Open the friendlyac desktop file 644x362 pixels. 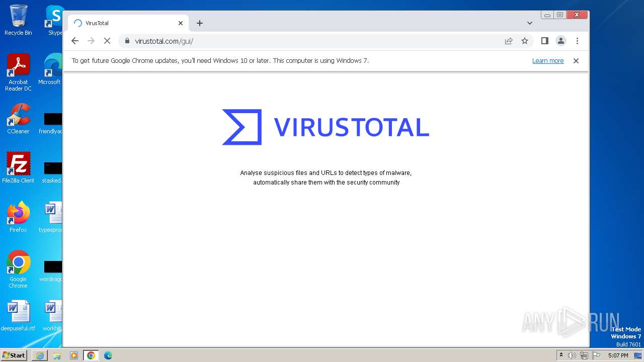pos(51,123)
